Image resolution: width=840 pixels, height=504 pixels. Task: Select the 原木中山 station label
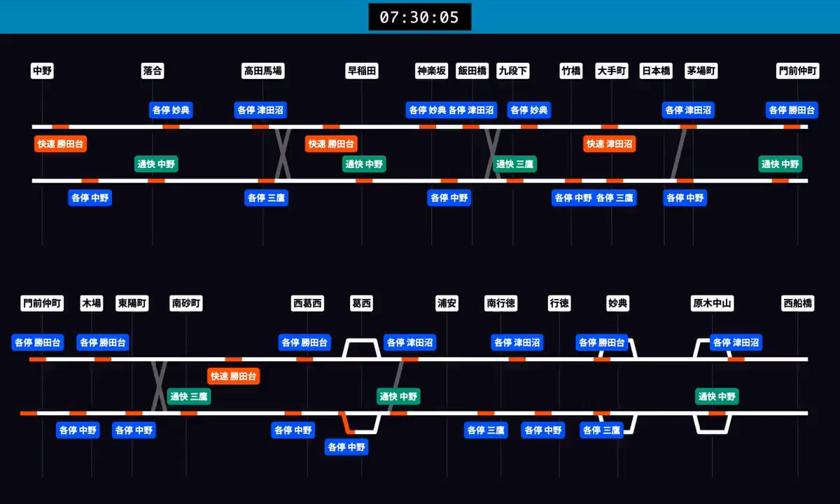coord(712,303)
